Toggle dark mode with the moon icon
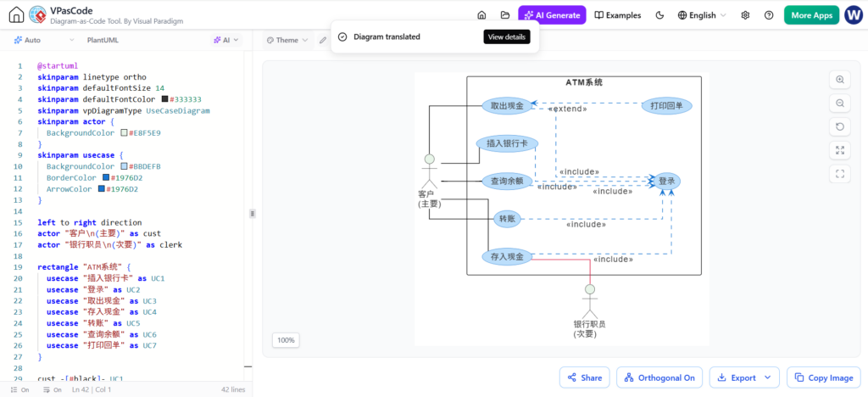 tap(659, 15)
